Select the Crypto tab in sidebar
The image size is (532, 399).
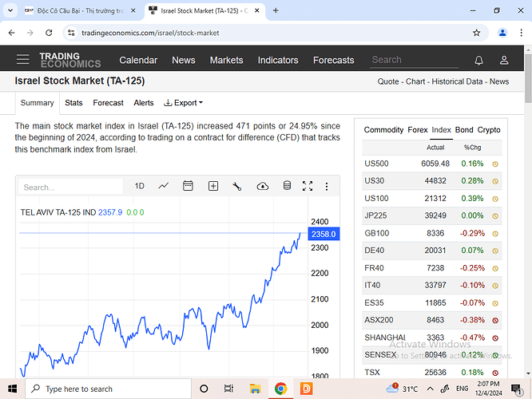pyautogui.click(x=489, y=130)
